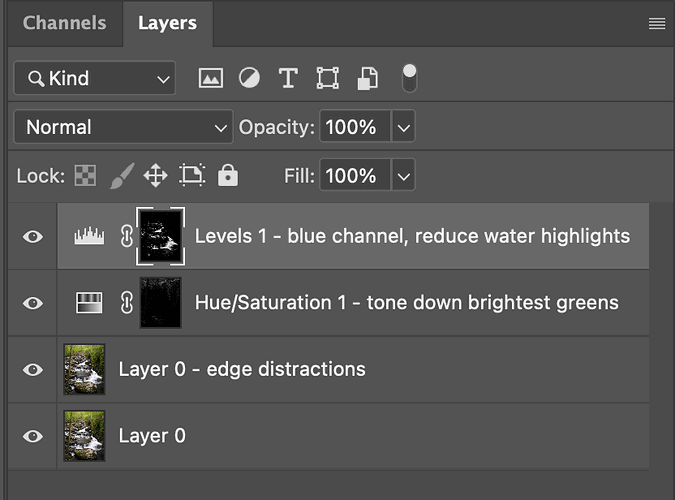Click prevent artboard auto-nesting lock icon

(191, 177)
